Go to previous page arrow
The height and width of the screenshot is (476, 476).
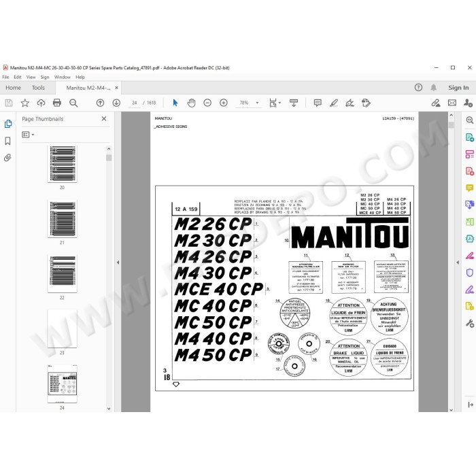[100, 103]
